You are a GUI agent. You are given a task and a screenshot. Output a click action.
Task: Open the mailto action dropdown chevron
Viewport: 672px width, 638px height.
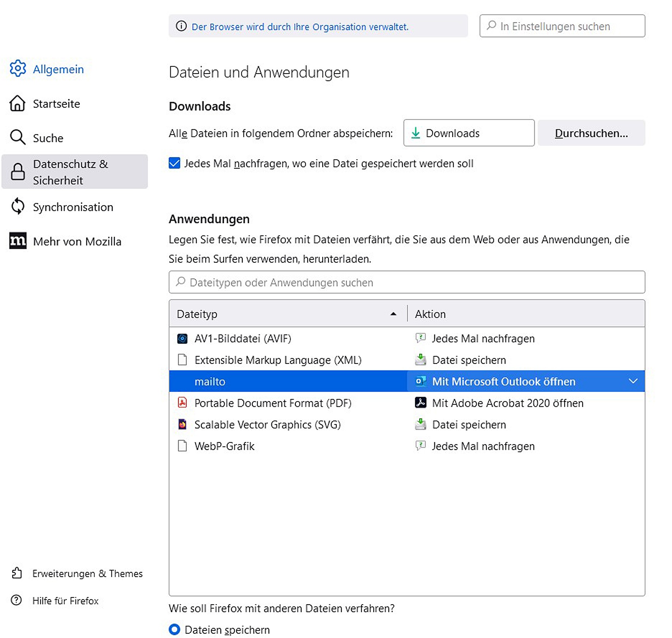[x=633, y=381]
